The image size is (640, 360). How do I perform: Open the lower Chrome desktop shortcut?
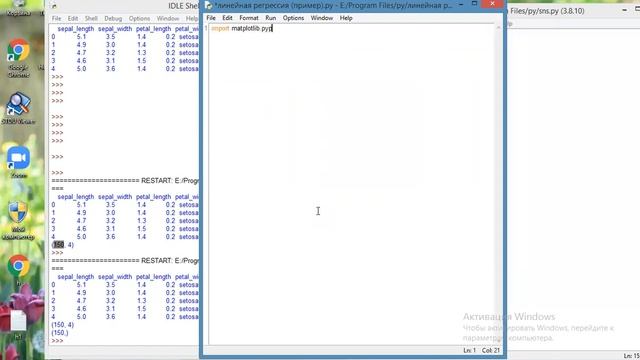coord(18,269)
